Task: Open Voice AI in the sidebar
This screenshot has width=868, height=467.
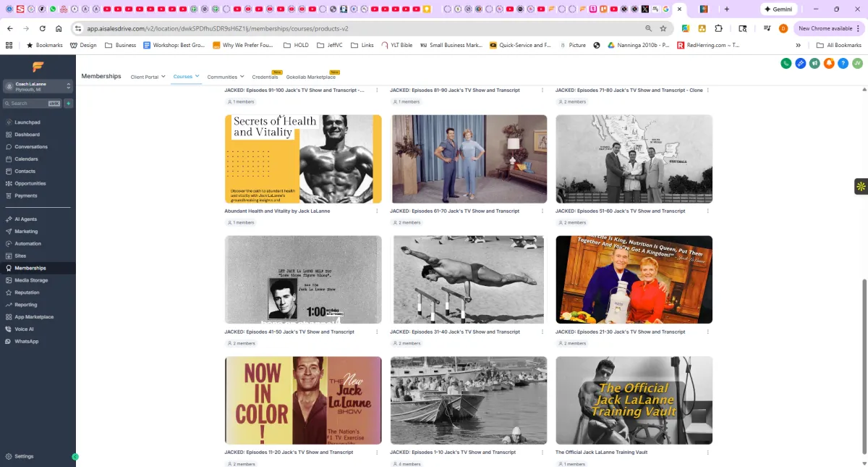Action: pos(25,329)
